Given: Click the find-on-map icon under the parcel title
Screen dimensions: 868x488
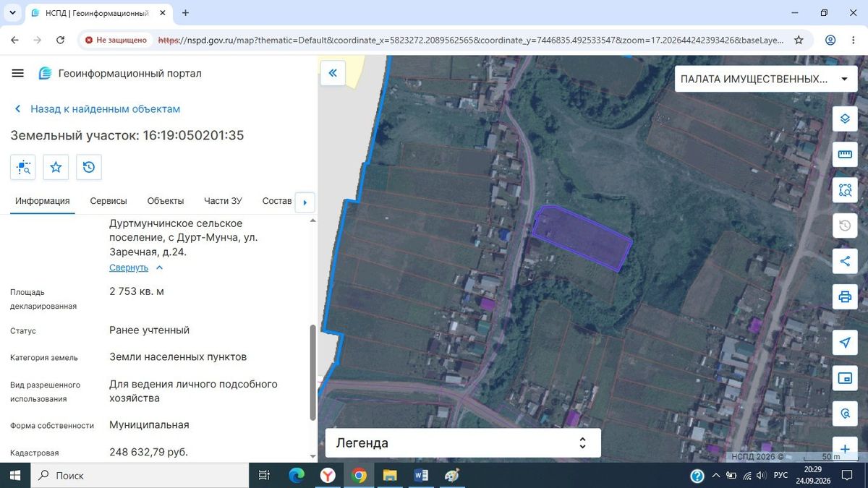Looking at the screenshot, I should tap(23, 167).
